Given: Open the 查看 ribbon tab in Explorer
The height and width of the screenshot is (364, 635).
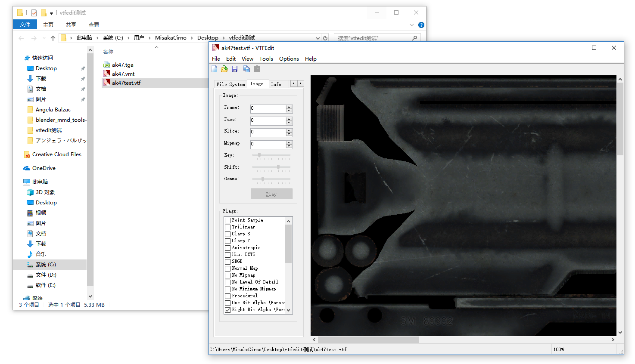Looking at the screenshot, I should click(x=94, y=25).
